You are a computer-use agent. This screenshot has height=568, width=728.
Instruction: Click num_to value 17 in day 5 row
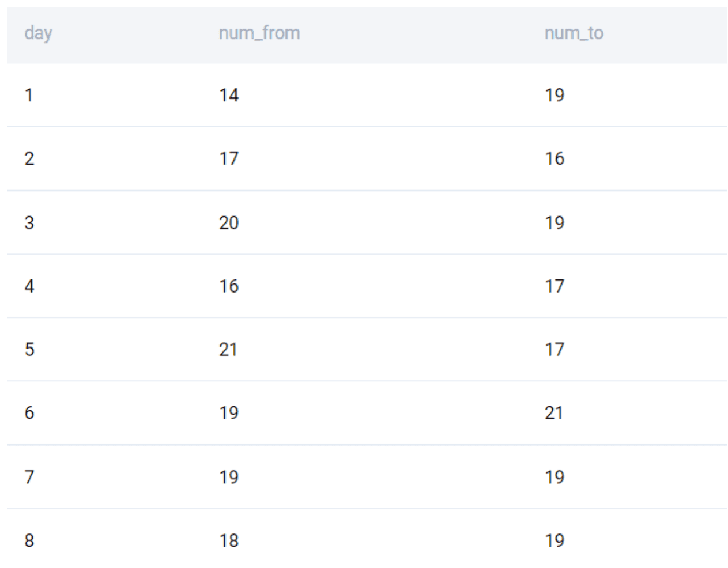click(554, 350)
